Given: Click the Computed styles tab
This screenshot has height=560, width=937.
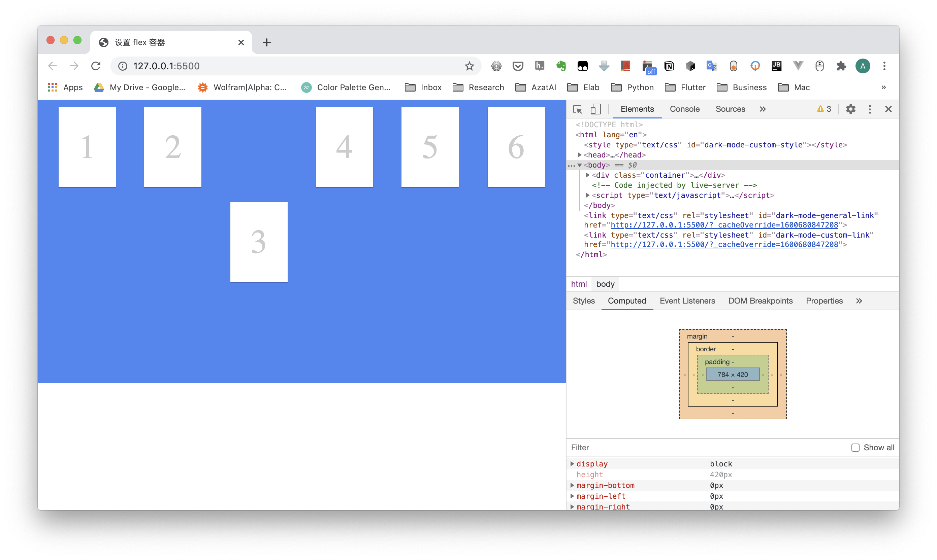Looking at the screenshot, I should 626,301.
